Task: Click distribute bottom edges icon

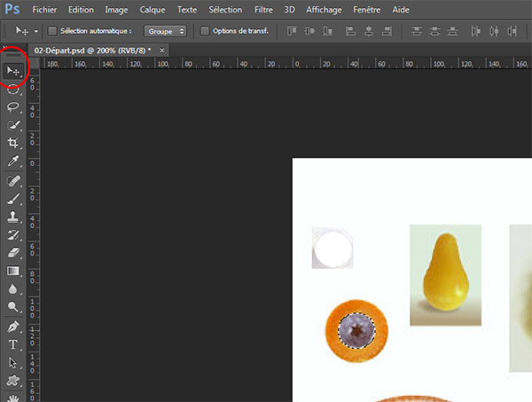Action: [x=452, y=31]
